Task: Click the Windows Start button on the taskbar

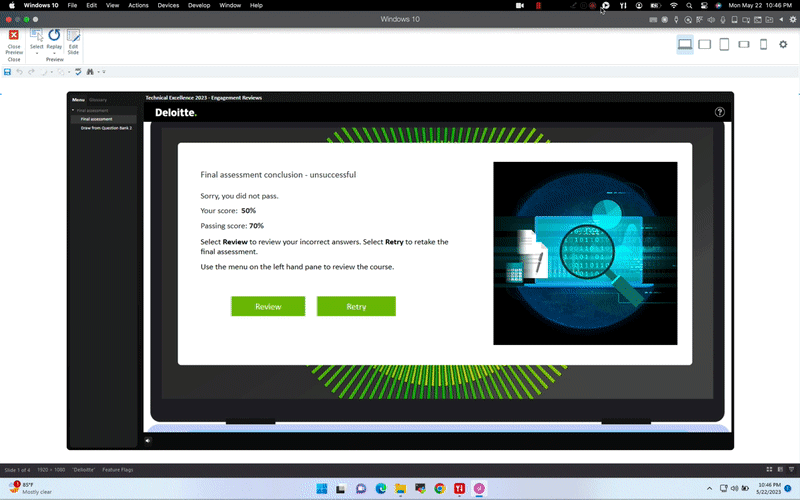Action: coord(321,489)
